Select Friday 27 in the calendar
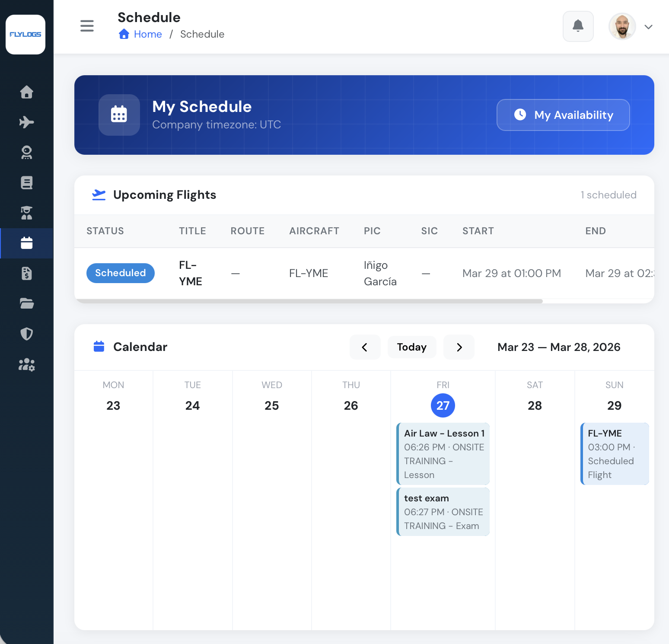The image size is (669, 644). click(x=443, y=405)
